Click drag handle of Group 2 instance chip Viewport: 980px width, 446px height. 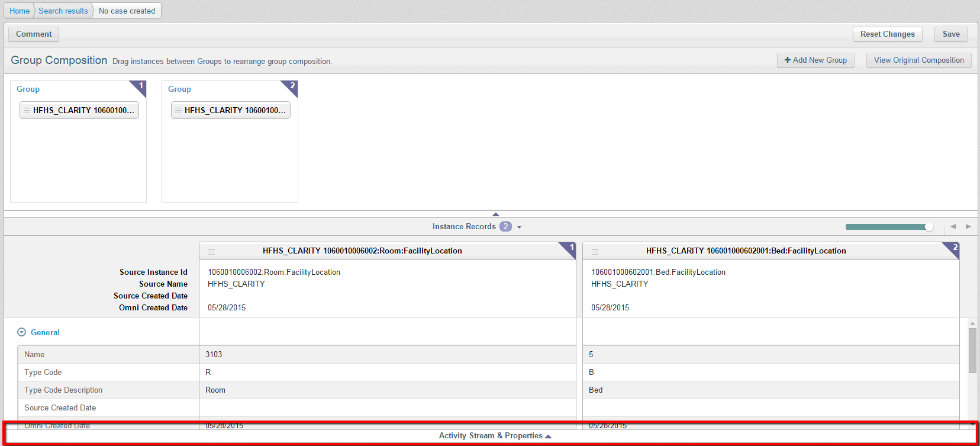coord(178,110)
